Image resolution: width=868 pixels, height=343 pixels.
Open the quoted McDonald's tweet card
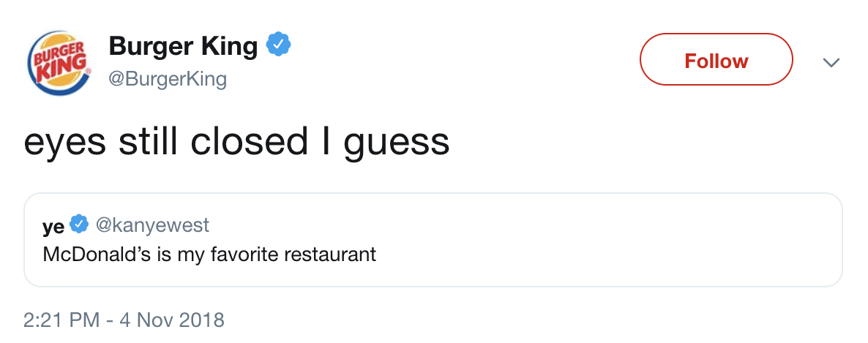coord(585,240)
